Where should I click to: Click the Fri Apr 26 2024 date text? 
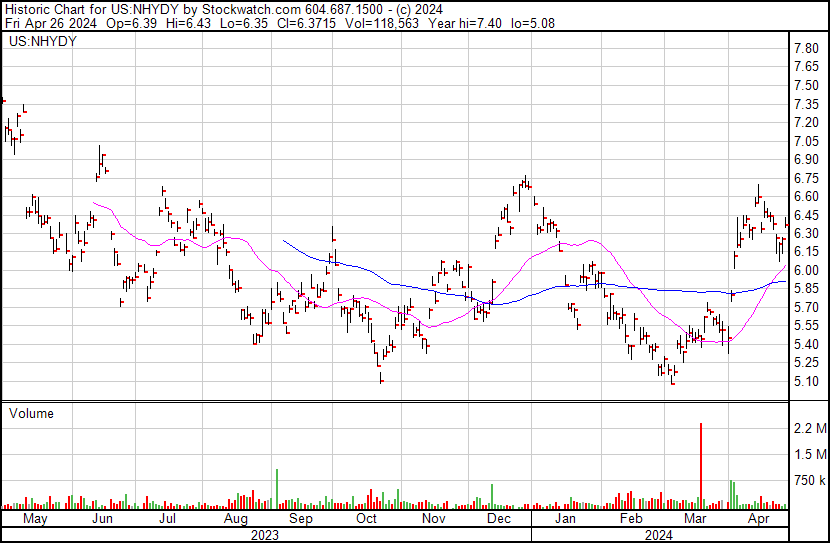click(51, 23)
